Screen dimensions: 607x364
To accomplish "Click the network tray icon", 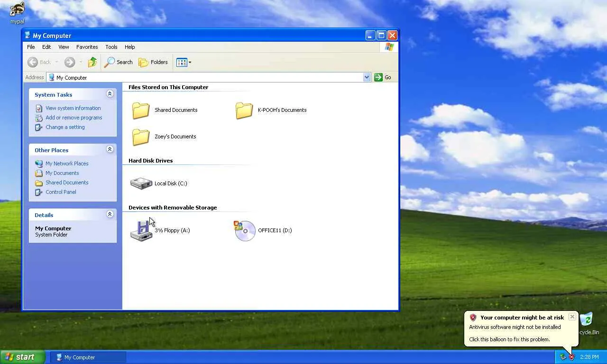I will pyautogui.click(x=563, y=357).
